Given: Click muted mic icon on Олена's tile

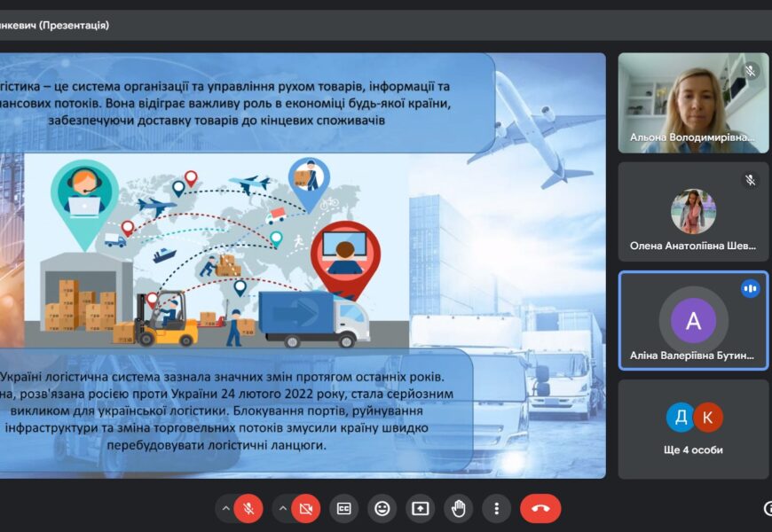Looking at the screenshot, I should coord(751,180).
